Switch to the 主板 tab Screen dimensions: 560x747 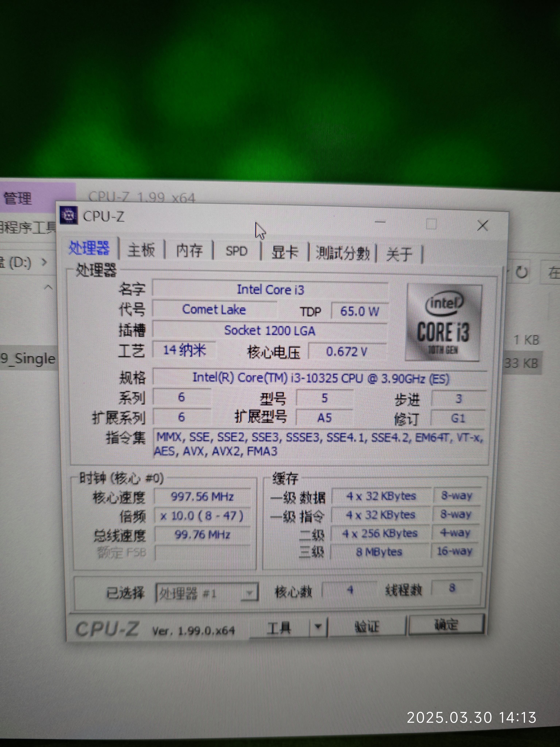(x=141, y=250)
